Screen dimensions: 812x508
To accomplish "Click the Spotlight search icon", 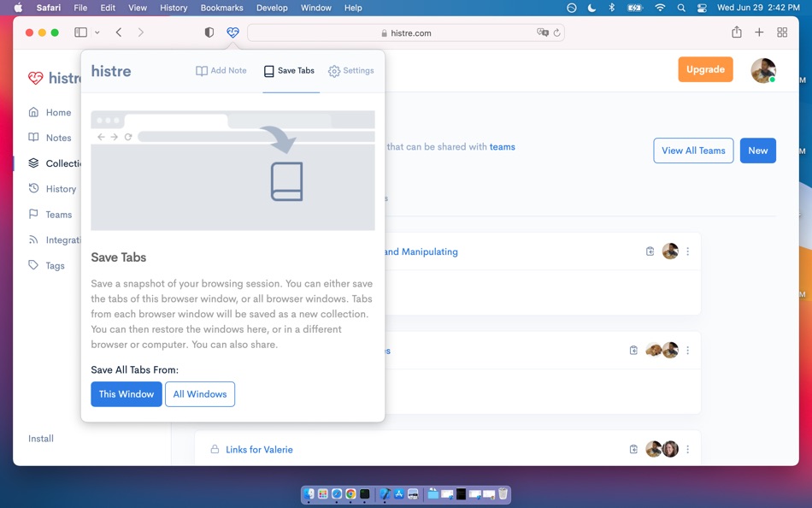I will [681, 8].
